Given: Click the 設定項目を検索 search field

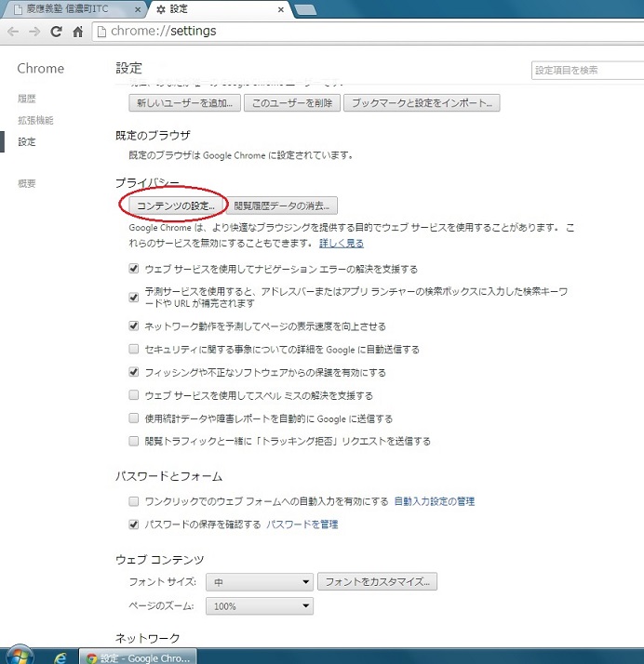Looking at the screenshot, I should 584,70.
